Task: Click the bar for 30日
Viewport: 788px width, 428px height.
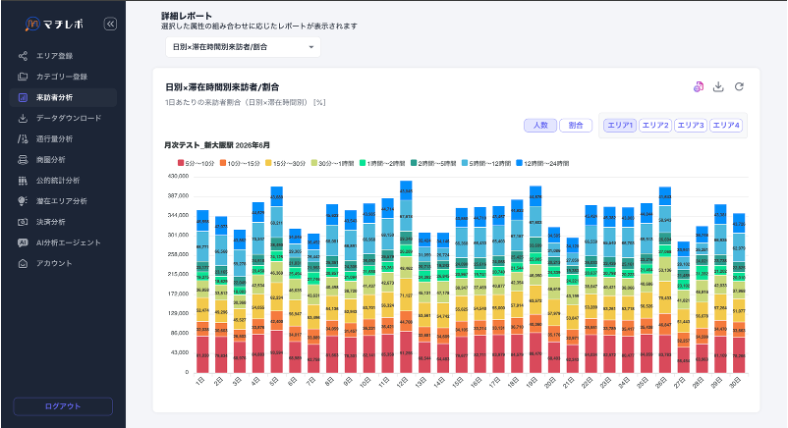Action: point(739,293)
